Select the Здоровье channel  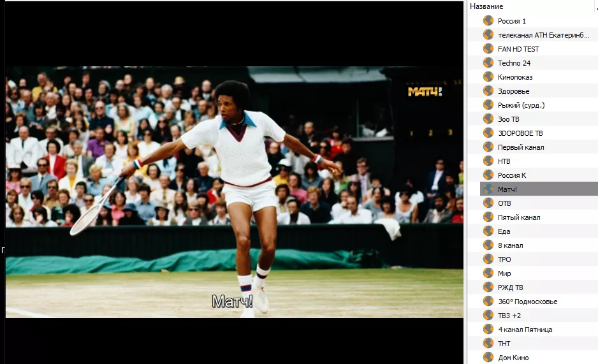513,91
